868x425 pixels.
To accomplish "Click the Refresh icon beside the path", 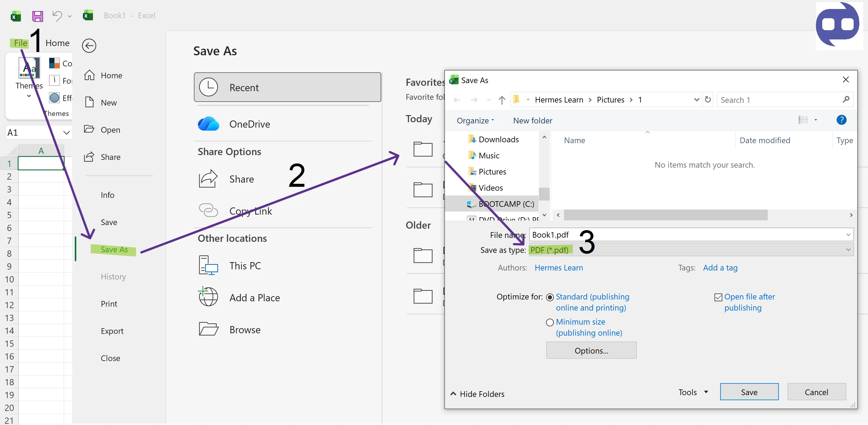I will (708, 100).
